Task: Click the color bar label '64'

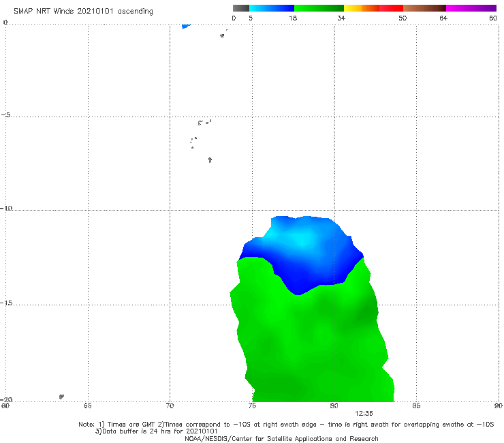Action: (443, 18)
